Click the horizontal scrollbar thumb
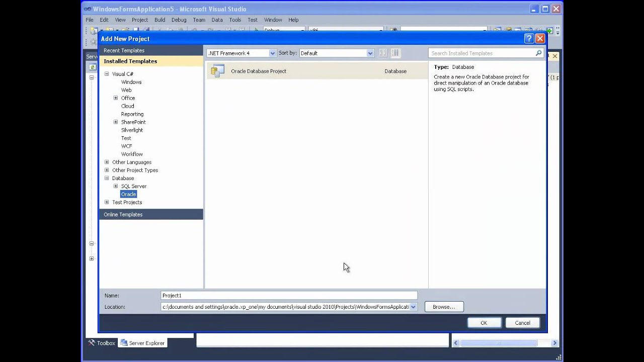This screenshot has width=644, height=362. tap(499, 343)
